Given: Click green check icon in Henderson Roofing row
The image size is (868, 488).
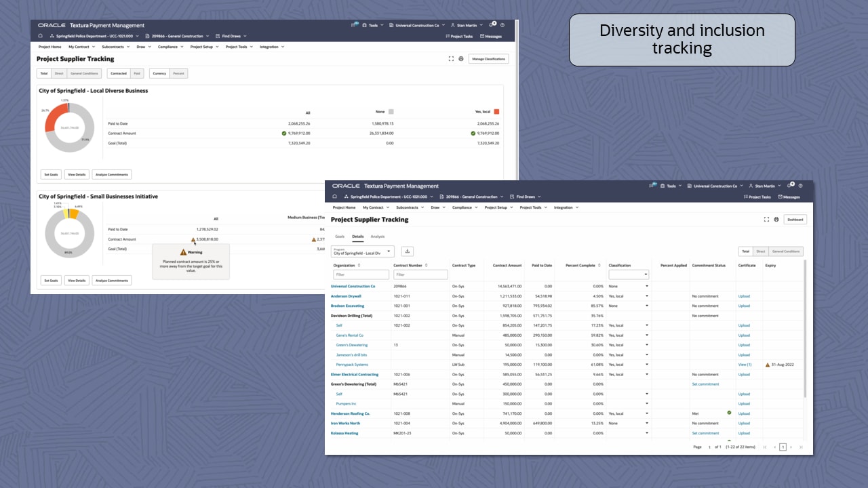Looking at the screenshot, I should click(x=729, y=413).
